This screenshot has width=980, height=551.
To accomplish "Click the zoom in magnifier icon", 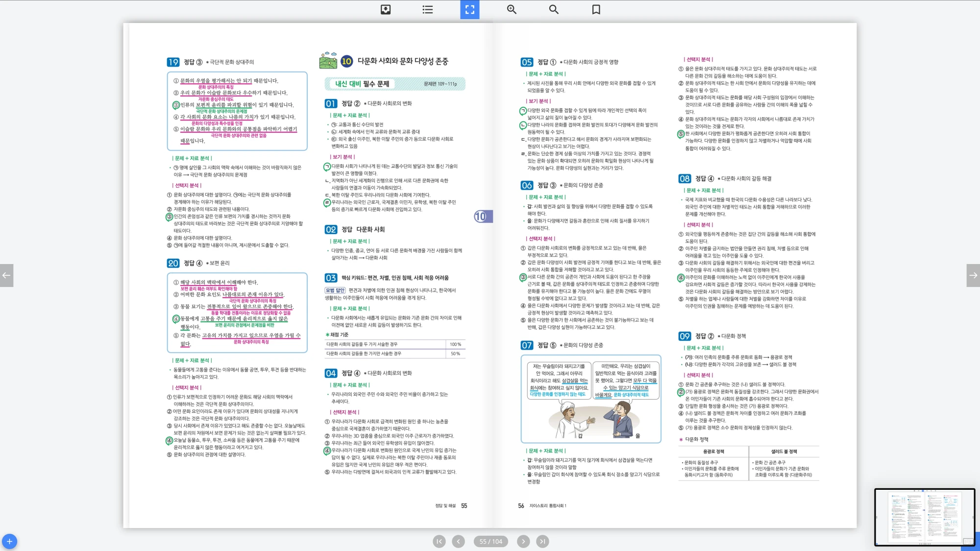I will [x=512, y=9].
